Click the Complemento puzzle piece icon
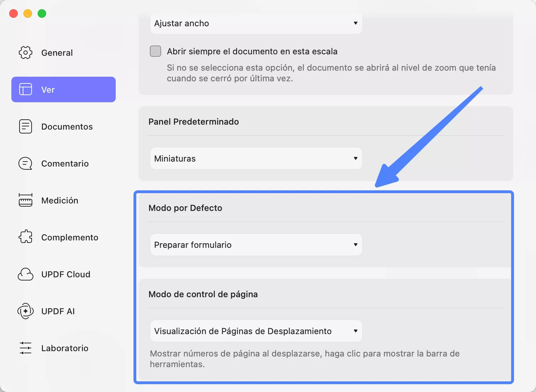The height and width of the screenshot is (392, 536). [26, 237]
